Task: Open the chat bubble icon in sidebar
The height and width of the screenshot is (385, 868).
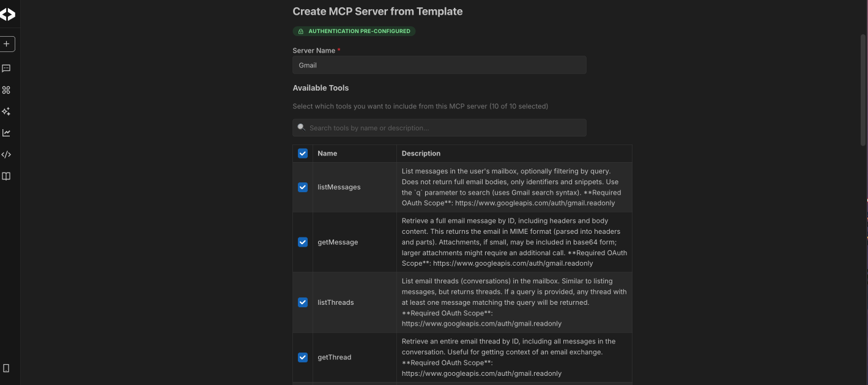Action: click(x=6, y=69)
